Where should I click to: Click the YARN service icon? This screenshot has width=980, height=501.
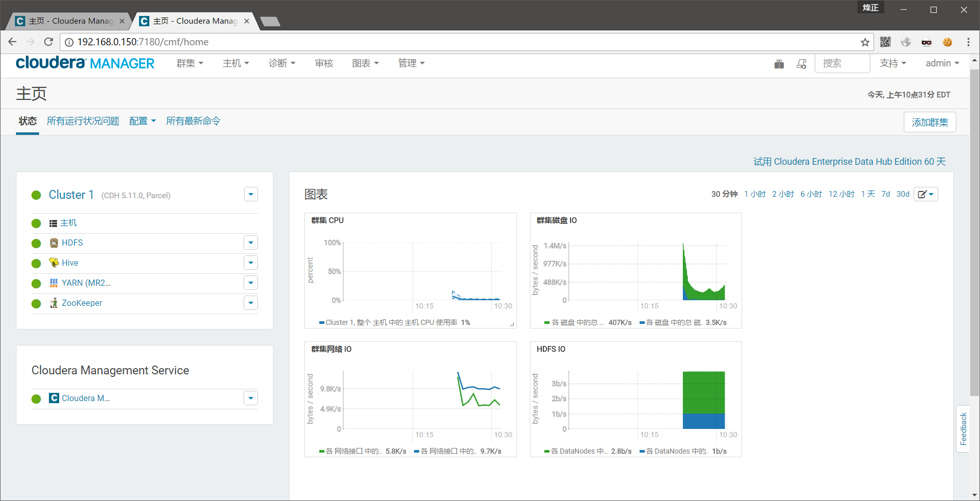click(54, 283)
